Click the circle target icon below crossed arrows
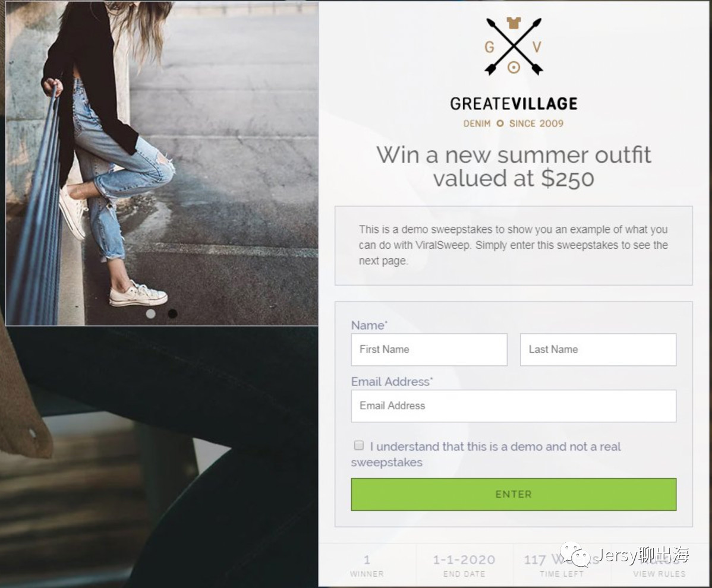This screenshot has width=712, height=588. click(513, 68)
